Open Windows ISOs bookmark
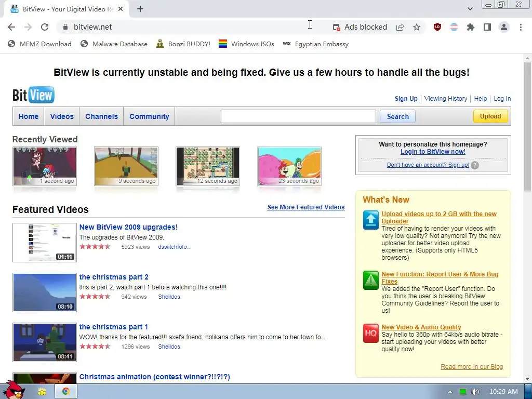 click(x=246, y=44)
